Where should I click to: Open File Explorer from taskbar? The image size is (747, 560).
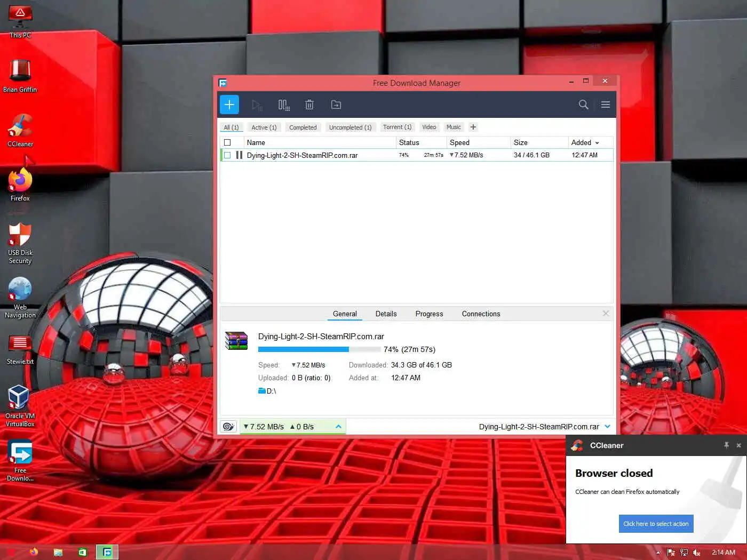[x=58, y=552]
